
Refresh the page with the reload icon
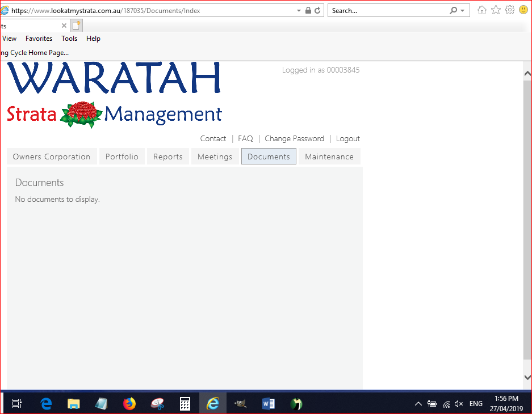(x=317, y=10)
